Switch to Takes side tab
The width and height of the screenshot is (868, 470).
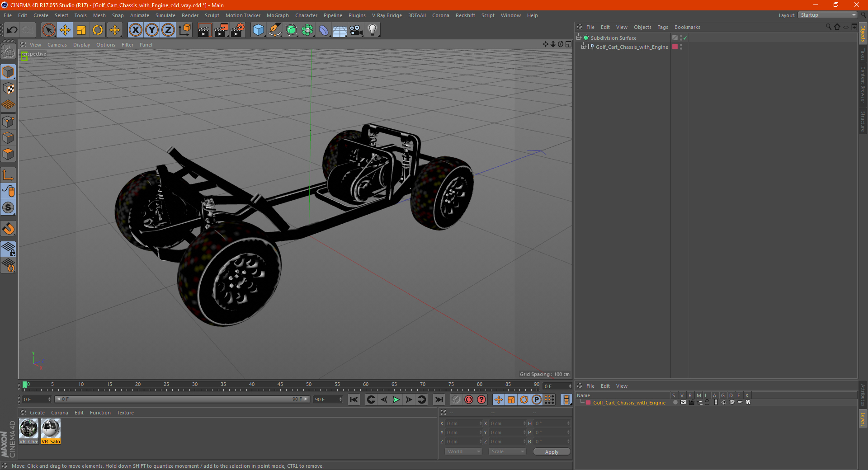[863, 54]
